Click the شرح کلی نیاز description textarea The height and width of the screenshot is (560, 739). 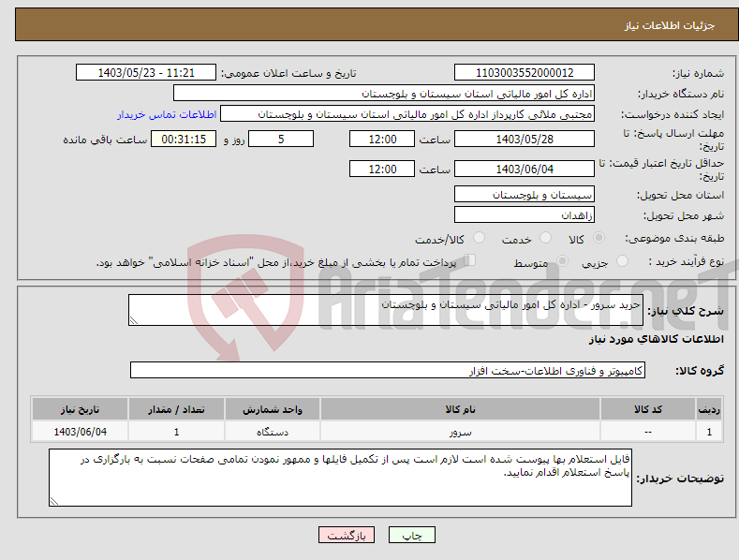tap(386, 310)
